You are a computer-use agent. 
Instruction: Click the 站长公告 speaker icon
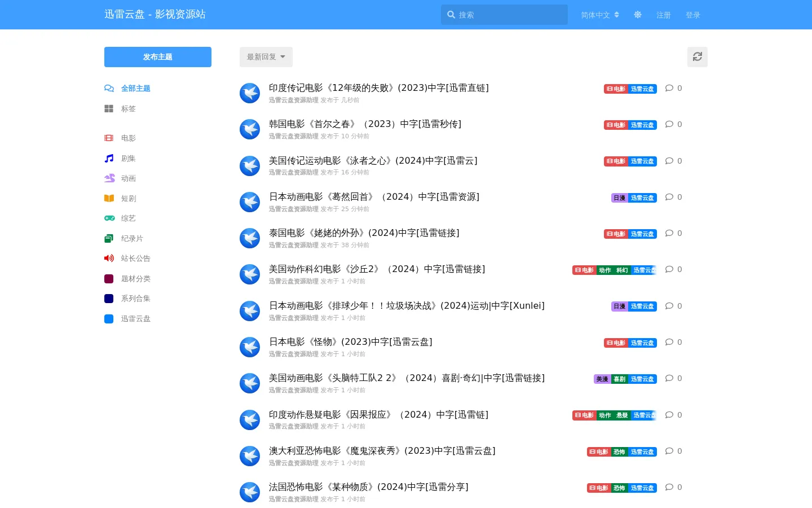109,259
